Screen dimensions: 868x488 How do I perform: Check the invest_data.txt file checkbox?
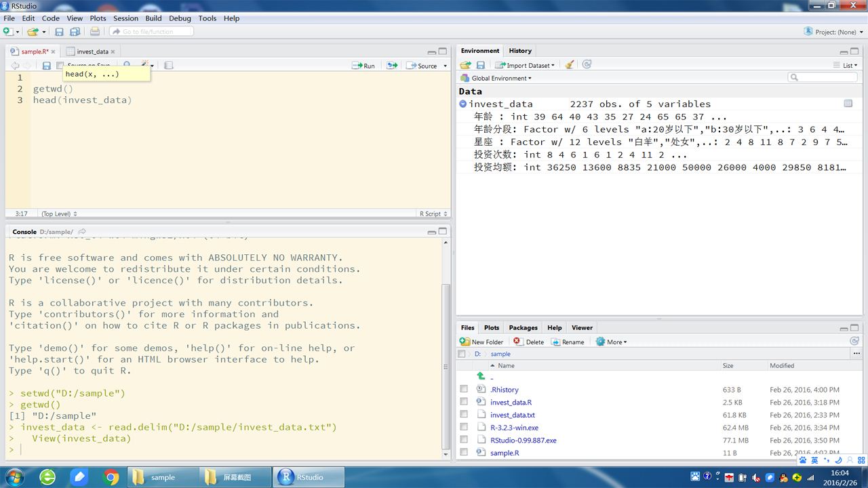pyautogui.click(x=464, y=414)
